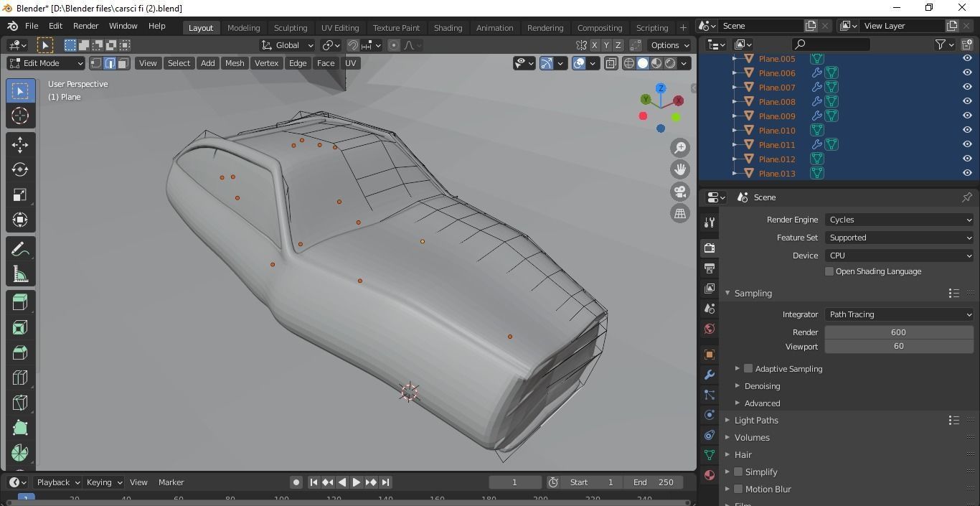Click the viewport zoom icon
Image resolution: width=980 pixels, height=506 pixels.
tap(679, 147)
